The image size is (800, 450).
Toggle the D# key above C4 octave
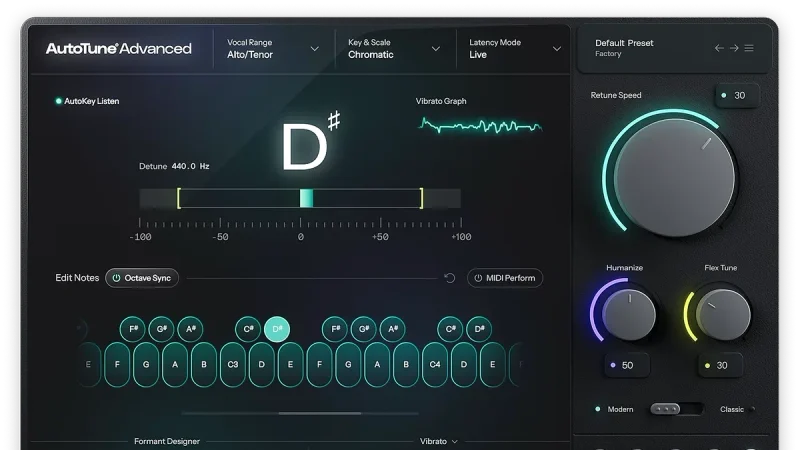click(x=479, y=329)
